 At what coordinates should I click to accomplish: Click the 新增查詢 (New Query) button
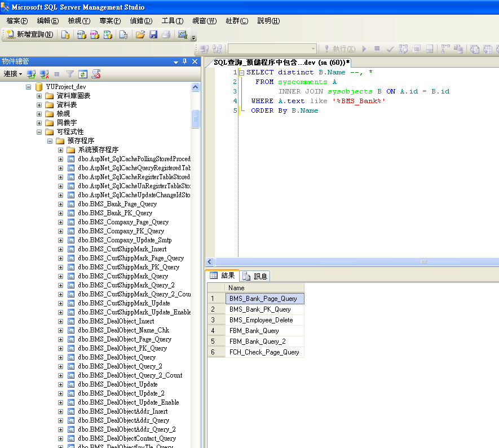30,34
